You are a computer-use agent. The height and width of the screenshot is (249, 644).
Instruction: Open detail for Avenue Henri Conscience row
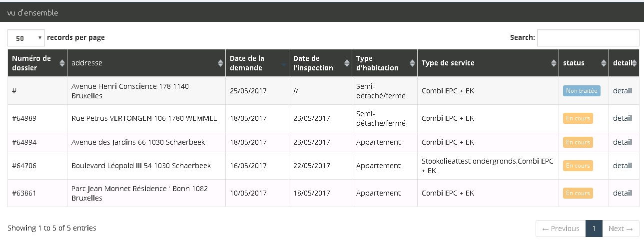[622, 91]
